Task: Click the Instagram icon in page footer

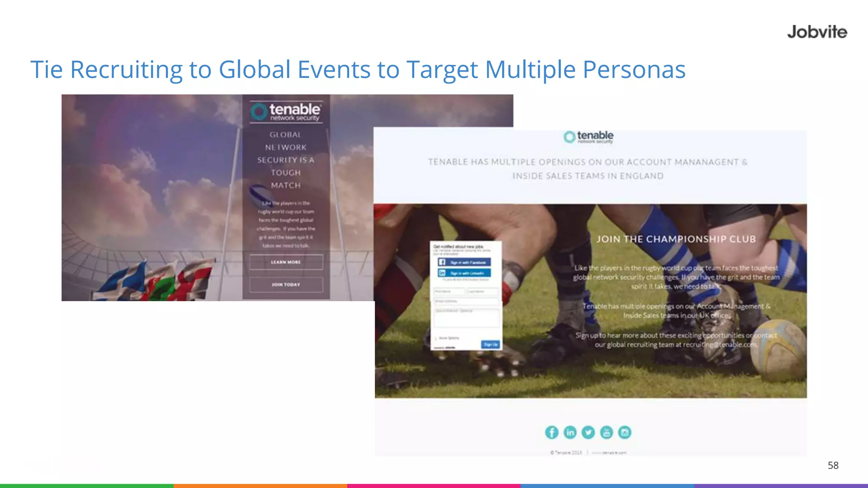Action: (625, 433)
